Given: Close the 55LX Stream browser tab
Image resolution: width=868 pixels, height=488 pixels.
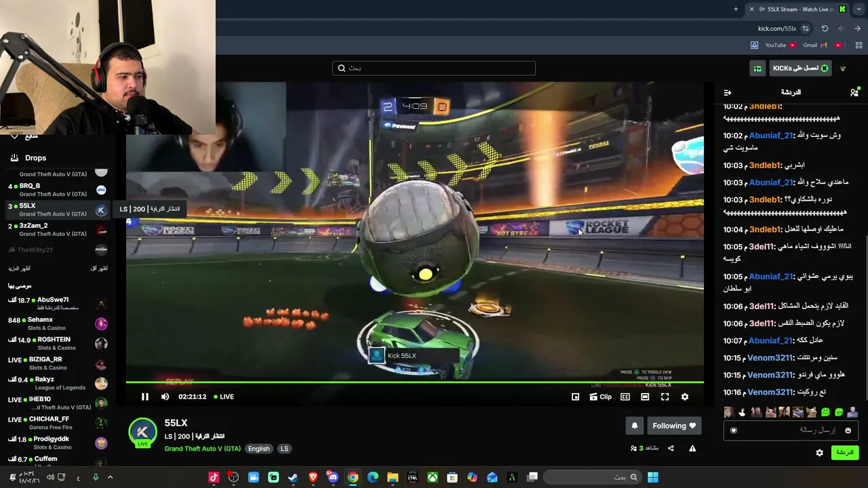Looking at the screenshot, I should point(751,9).
